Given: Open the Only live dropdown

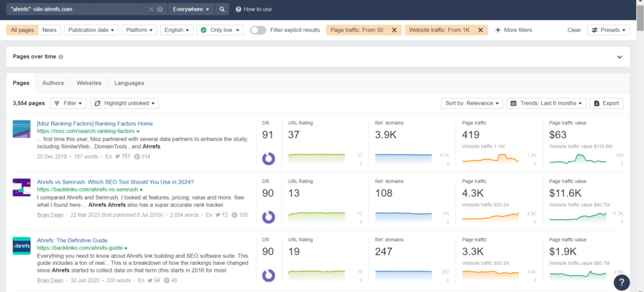Looking at the screenshot, I should [220, 30].
